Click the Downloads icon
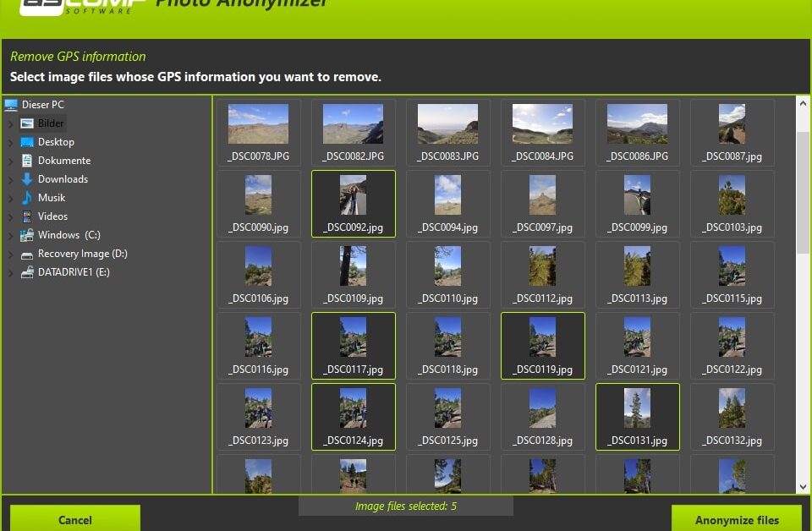The height and width of the screenshot is (531, 812). [29, 178]
